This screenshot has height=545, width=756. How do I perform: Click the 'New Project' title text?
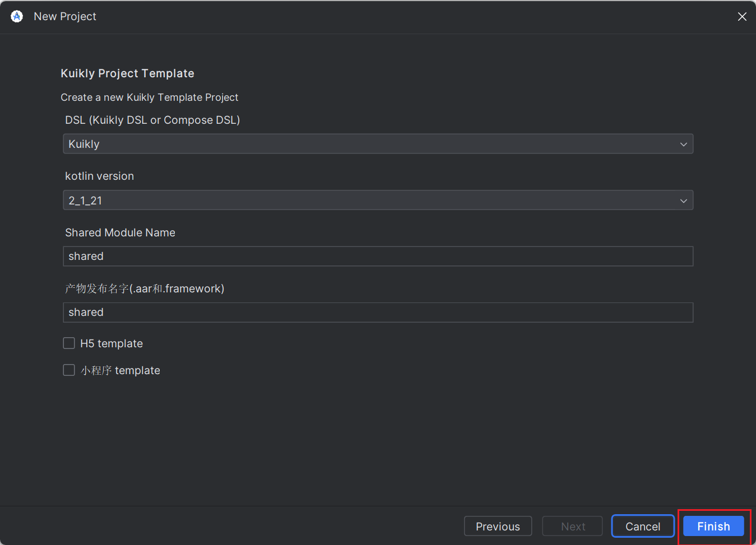(65, 16)
